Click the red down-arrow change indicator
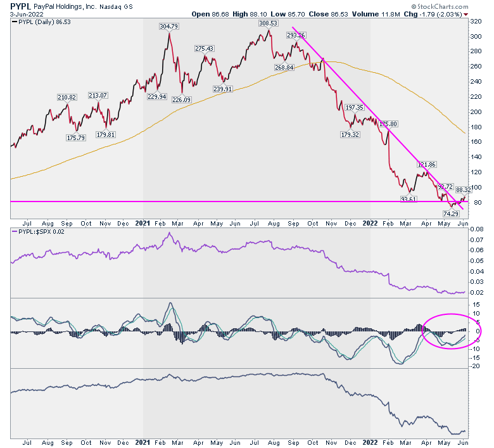This screenshot has width=494, height=448. [465, 15]
